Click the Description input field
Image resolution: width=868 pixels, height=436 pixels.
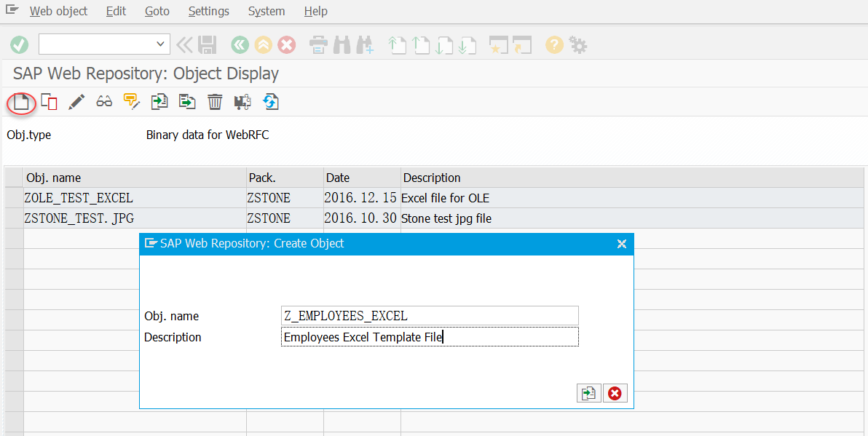[x=430, y=336]
